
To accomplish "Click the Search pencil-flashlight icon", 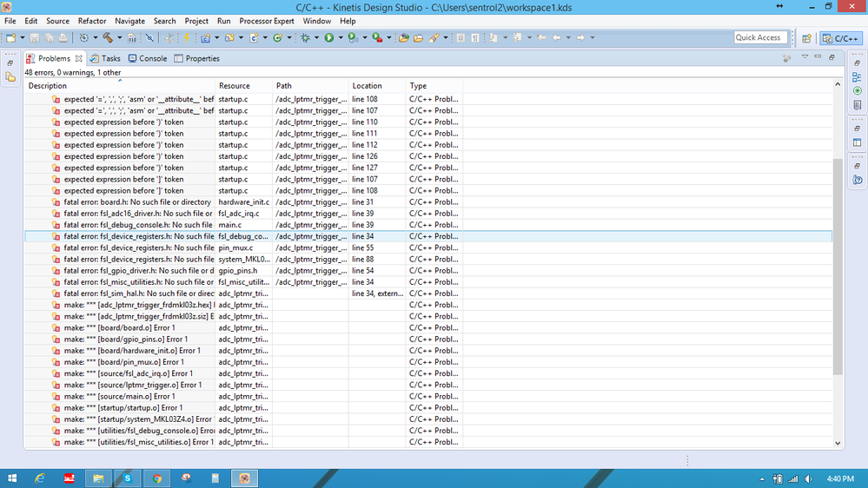I will (x=434, y=37).
